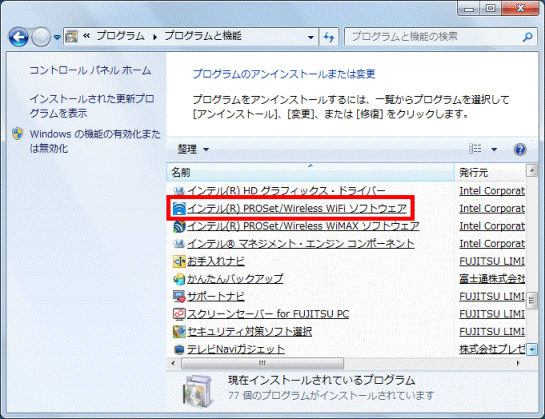
Task: Select スクリーンセーバー for FUJITSU PC entry
Action: click(268, 314)
